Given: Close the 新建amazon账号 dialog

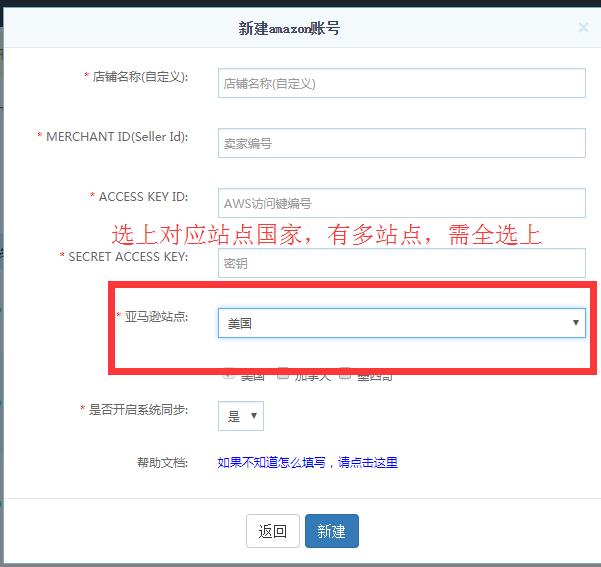Looking at the screenshot, I should click(x=583, y=28).
